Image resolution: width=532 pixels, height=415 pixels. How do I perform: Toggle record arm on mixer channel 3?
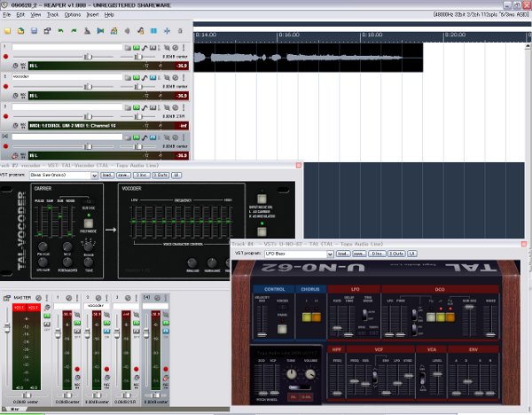(136, 369)
